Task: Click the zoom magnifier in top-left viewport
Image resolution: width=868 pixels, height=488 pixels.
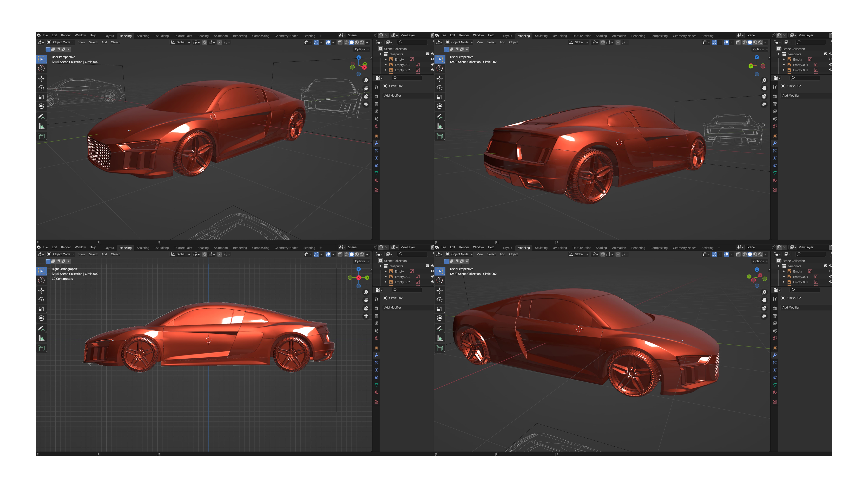Action: point(366,80)
